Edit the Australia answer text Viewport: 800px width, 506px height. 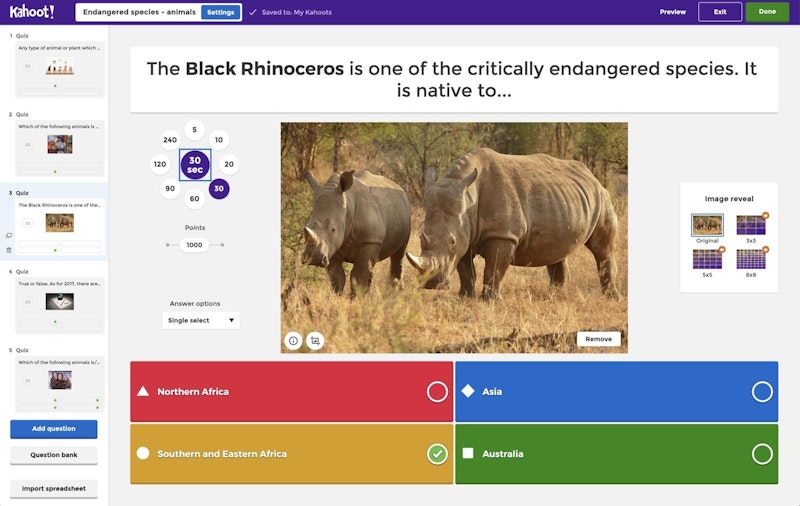pyautogui.click(x=503, y=453)
